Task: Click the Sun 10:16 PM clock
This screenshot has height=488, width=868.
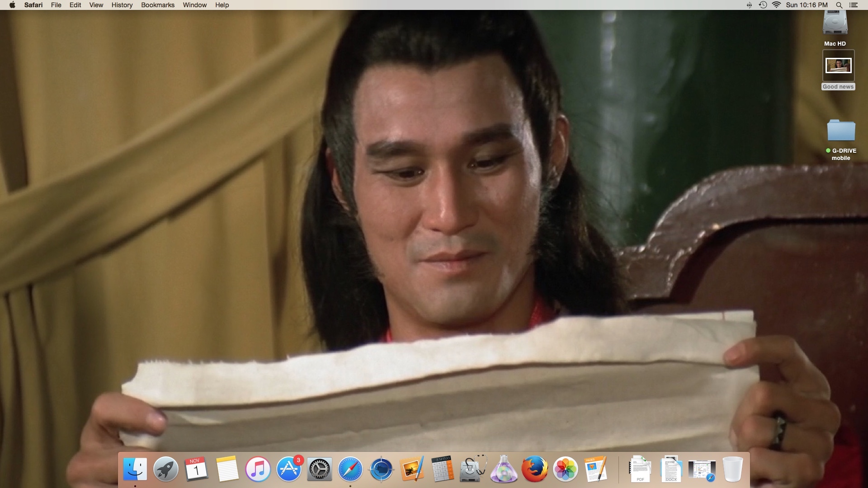Action: coord(807,5)
